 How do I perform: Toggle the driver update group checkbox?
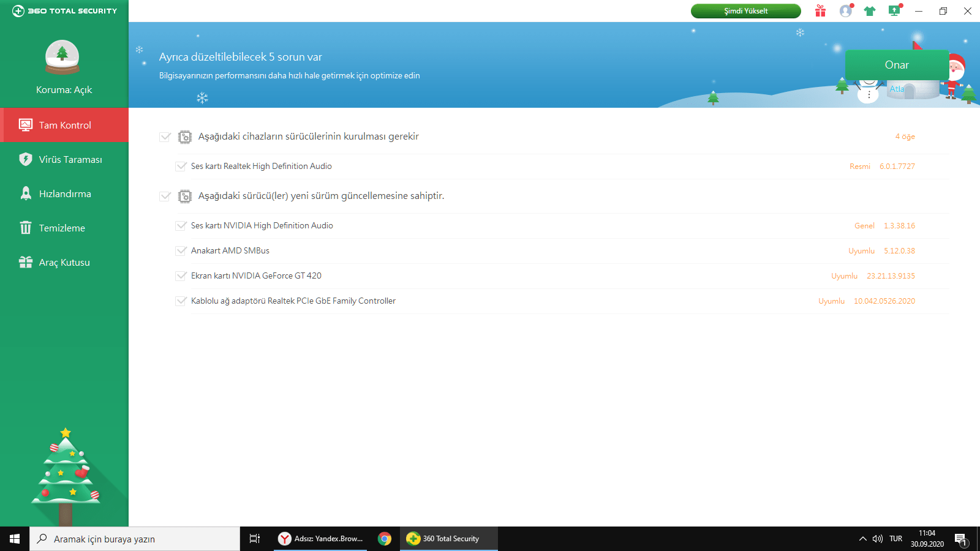click(165, 196)
